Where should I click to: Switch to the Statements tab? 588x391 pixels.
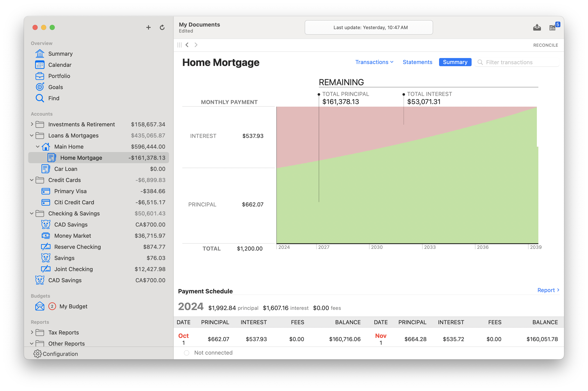pos(417,61)
